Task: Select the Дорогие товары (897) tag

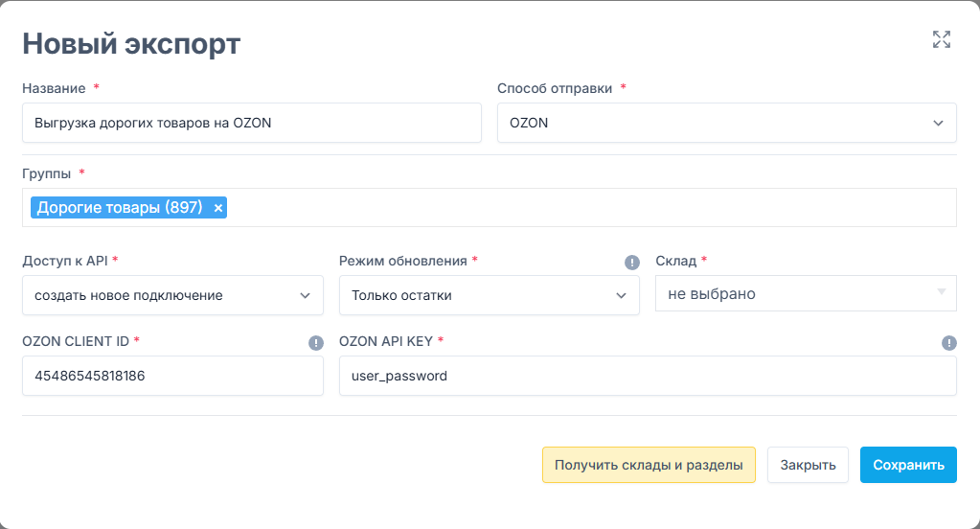Action: pos(120,208)
